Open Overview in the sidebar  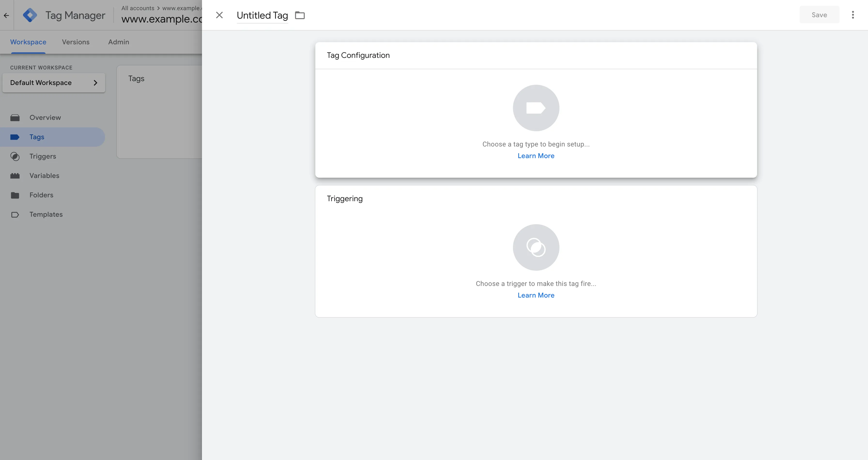click(x=45, y=117)
